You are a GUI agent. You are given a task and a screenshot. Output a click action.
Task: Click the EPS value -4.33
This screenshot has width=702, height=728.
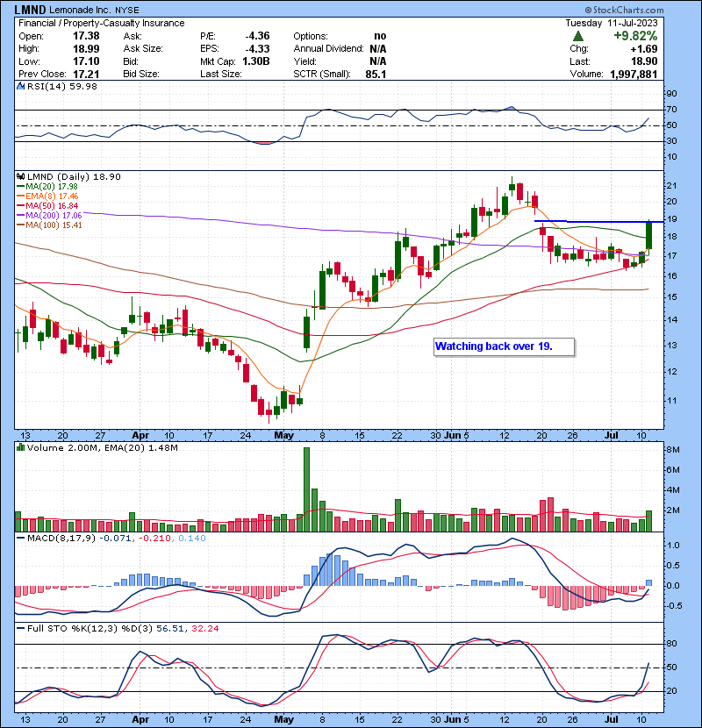257,49
